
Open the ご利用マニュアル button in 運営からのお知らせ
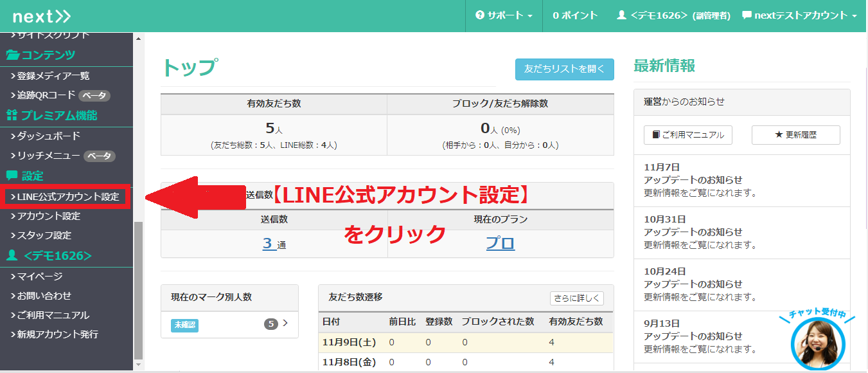688,135
